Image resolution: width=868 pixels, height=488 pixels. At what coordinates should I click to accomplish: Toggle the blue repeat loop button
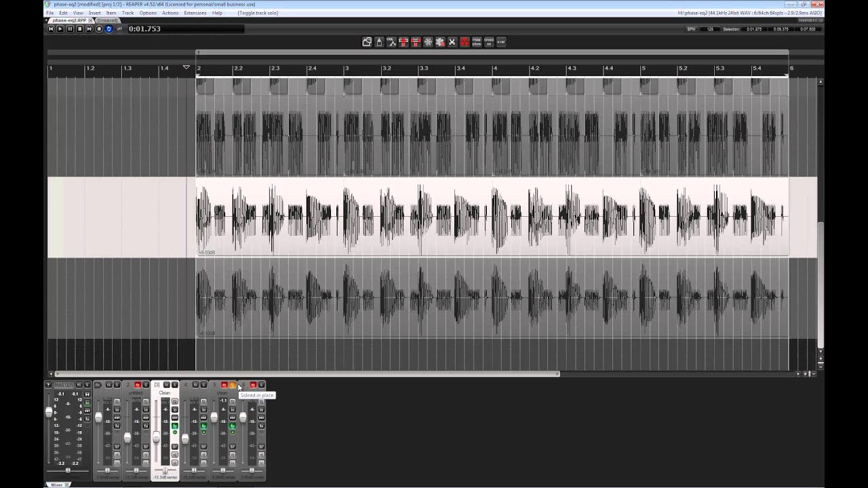click(108, 29)
